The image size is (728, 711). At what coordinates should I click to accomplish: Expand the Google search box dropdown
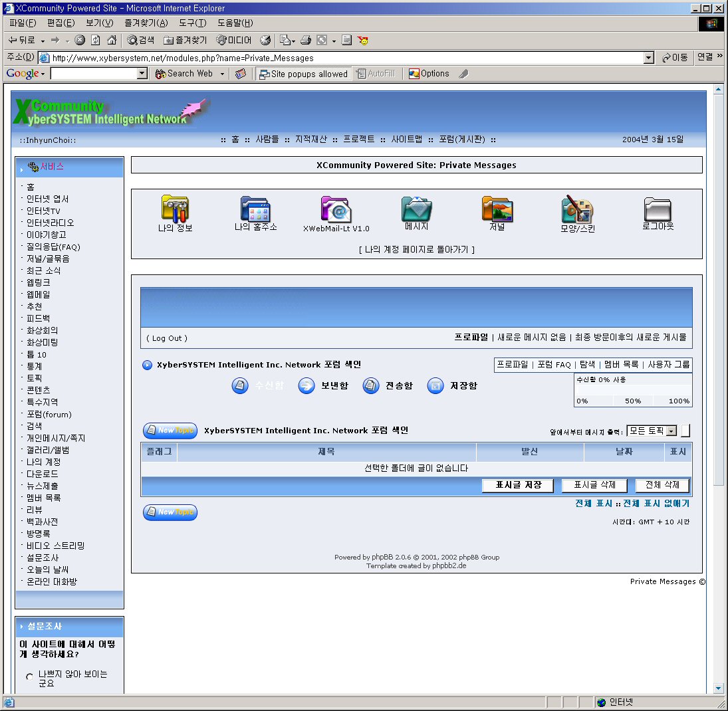click(142, 74)
